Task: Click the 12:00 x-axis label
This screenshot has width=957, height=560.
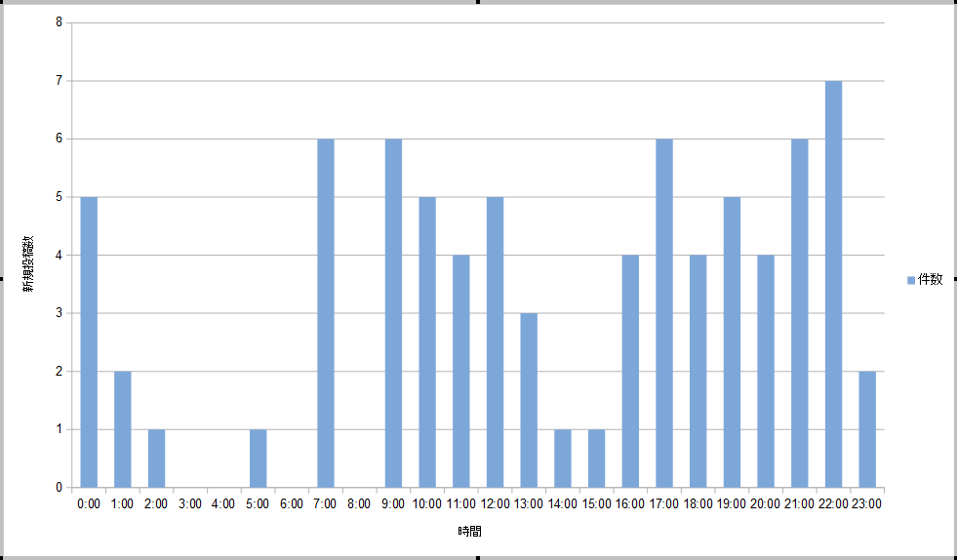Action: tap(495, 504)
